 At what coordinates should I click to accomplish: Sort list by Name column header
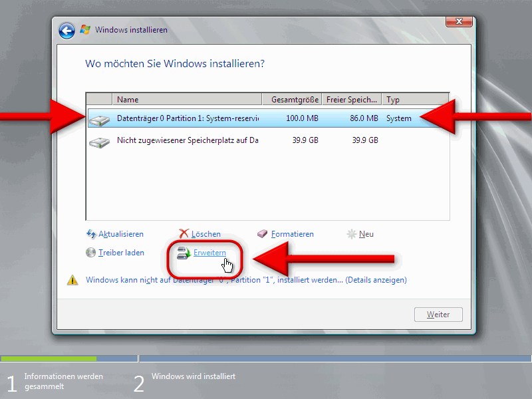click(188, 100)
